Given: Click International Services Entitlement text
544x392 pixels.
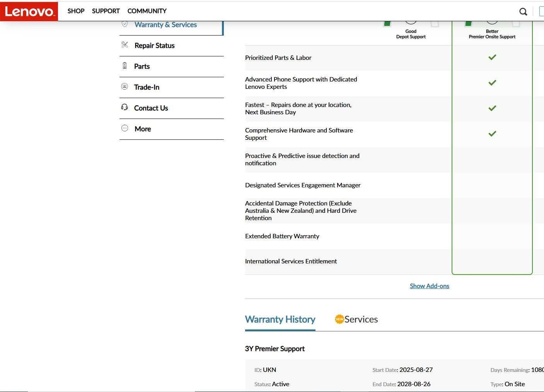Looking at the screenshot, I should coord(291,261).
